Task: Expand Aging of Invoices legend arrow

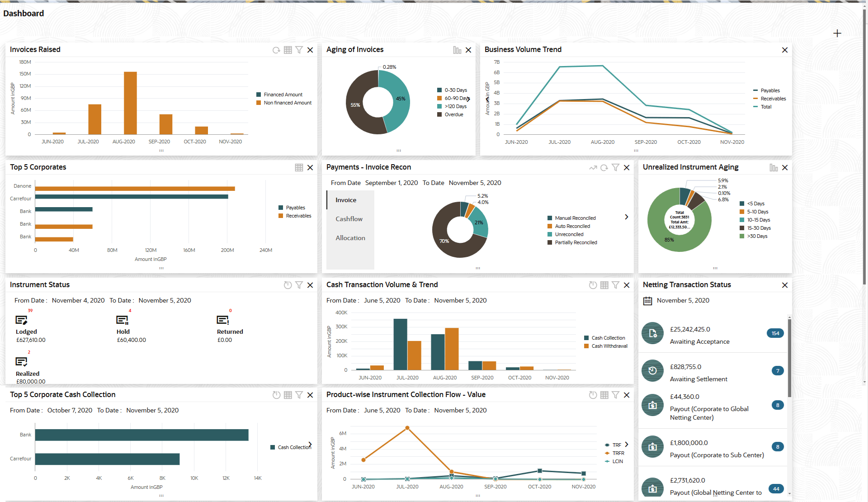Action: click(x=468, y=99)
